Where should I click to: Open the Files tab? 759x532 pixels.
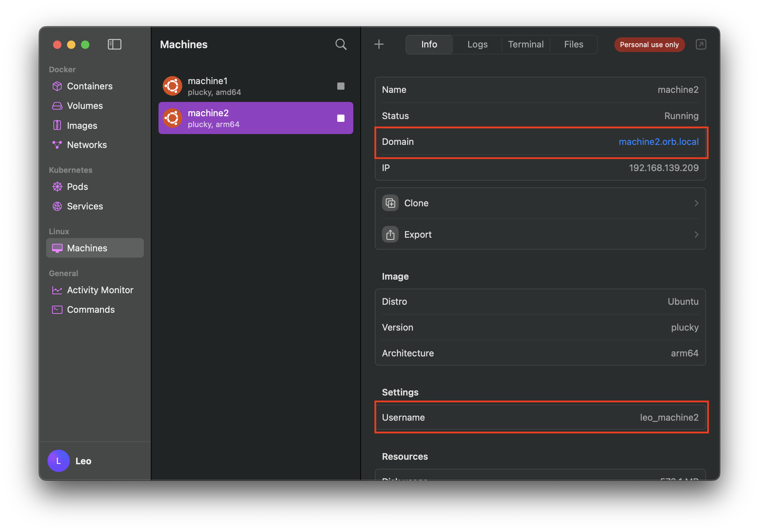pos(573,44)
